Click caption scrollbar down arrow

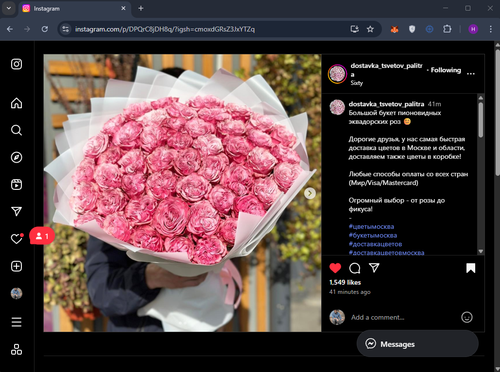coord(481,251)
